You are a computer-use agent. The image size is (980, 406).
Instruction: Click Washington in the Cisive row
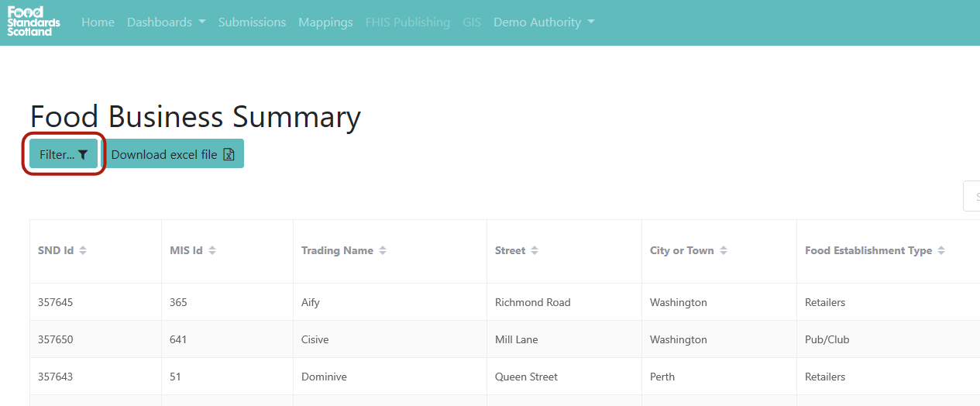click(679, 340)
